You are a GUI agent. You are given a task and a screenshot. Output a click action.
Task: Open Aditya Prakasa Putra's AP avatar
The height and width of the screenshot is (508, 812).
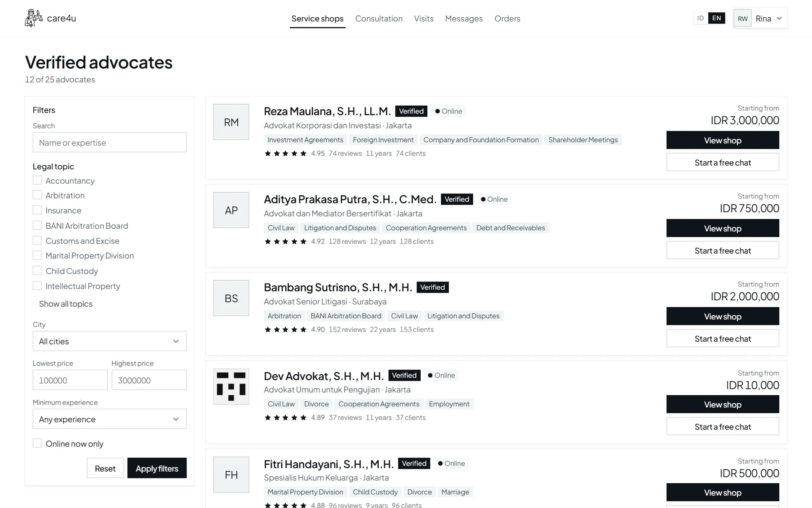coord(231,210)
